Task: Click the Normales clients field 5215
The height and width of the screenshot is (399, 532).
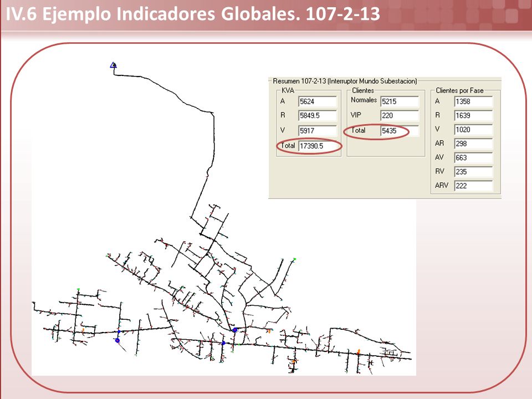Action: click(x=400, y=101)
